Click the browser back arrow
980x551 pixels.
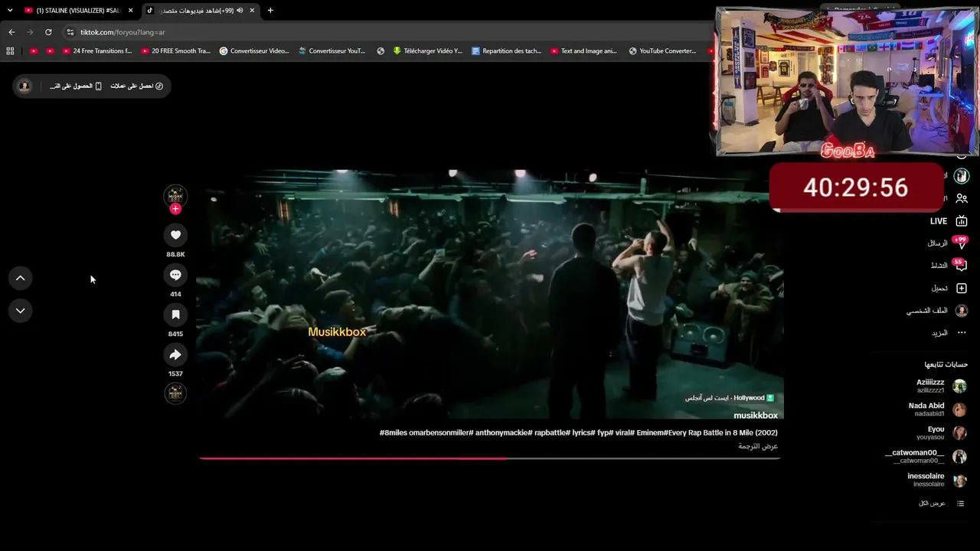pos(11,32)
